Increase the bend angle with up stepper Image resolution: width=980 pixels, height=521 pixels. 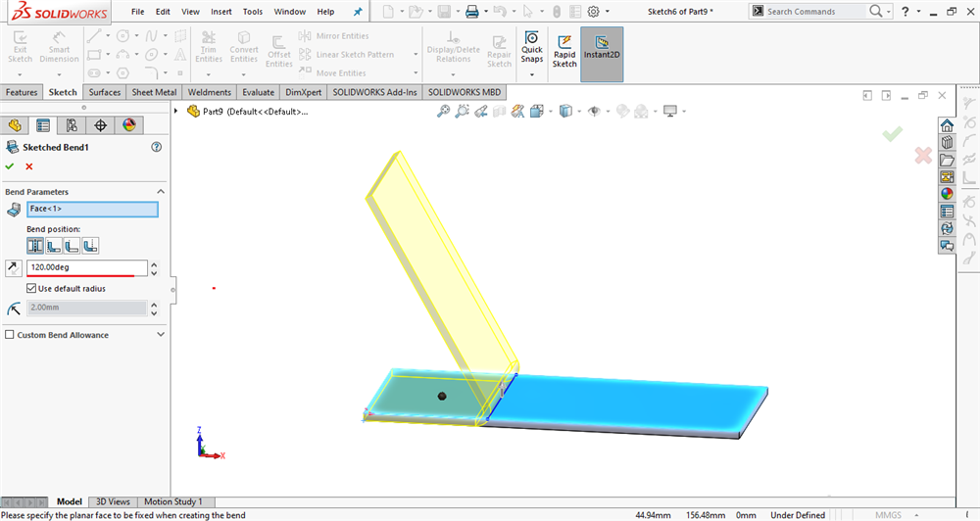[x=154, y=264]
